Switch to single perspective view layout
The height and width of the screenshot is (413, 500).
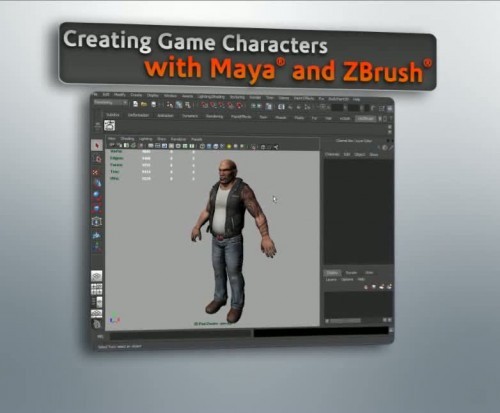[97, 276]
